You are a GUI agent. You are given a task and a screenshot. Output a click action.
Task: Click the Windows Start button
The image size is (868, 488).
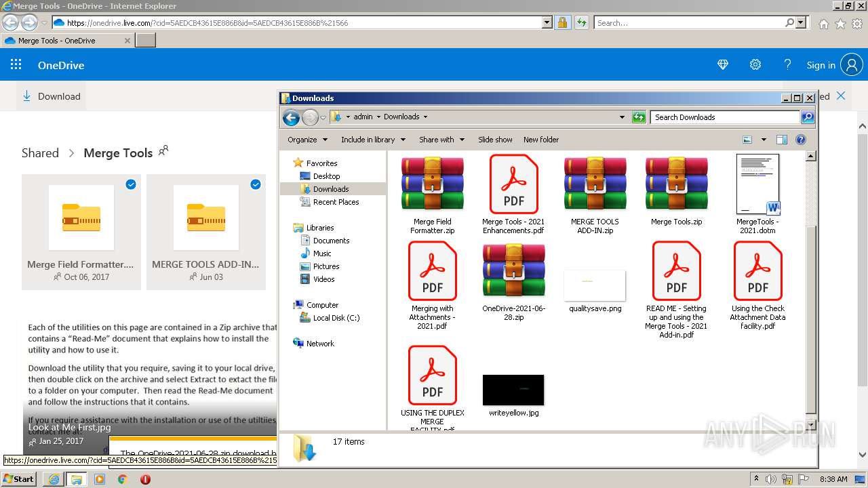coord(19,479)
